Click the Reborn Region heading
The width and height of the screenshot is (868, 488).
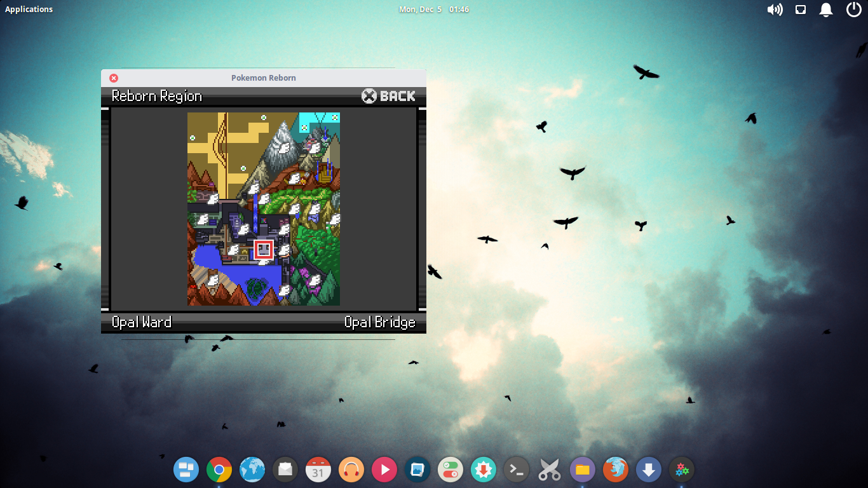(x=157, y=96)
